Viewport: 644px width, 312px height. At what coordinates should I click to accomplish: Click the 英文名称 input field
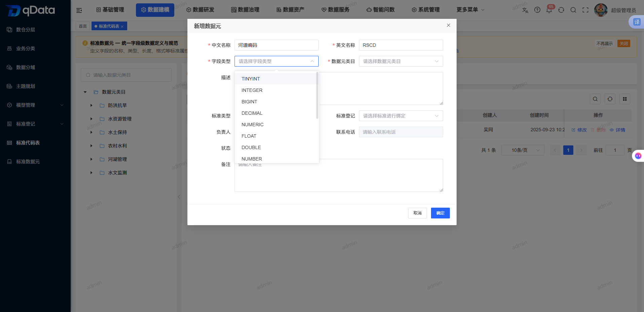(x=401, y=45)
